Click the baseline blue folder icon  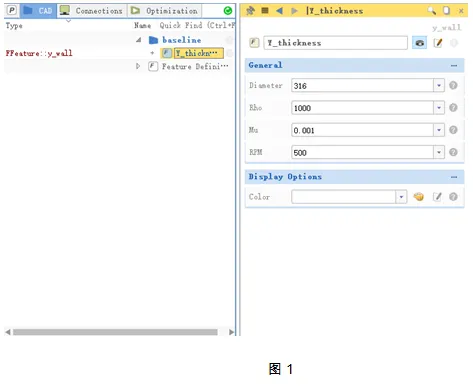point(153,40)
